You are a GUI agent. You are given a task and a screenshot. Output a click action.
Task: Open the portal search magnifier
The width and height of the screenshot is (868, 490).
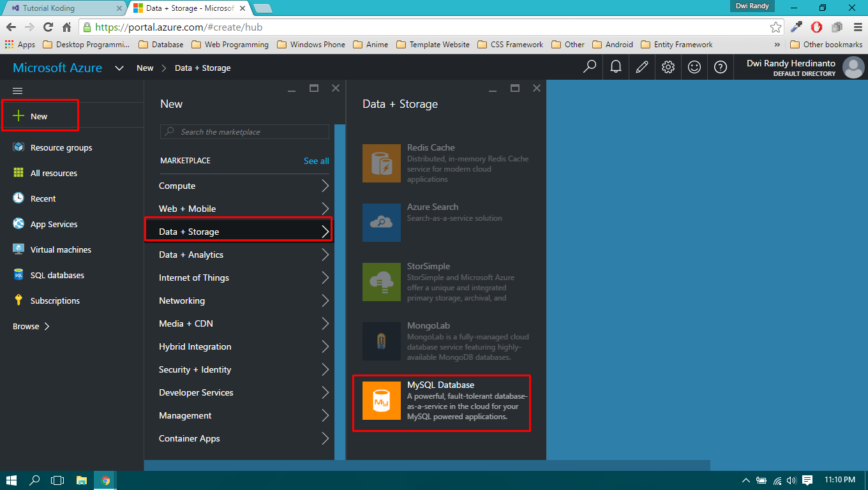[589, 67]
